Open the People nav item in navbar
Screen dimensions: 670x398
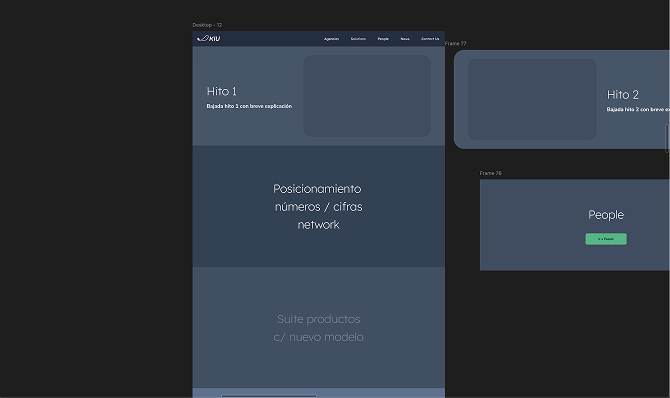pos(383,39)
